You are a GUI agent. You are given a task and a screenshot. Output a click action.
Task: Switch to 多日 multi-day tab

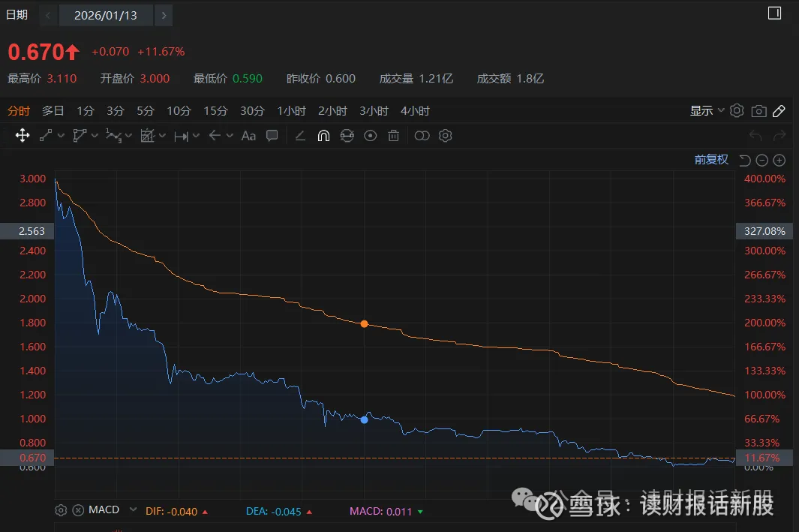pyautogui.click(x=53, y=110)
